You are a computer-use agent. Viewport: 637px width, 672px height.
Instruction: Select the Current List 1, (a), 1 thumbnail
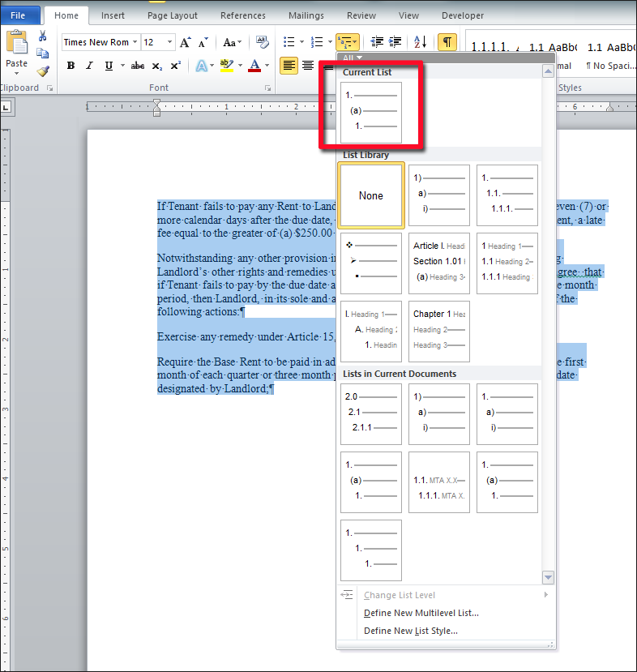[x=371, y=113]
